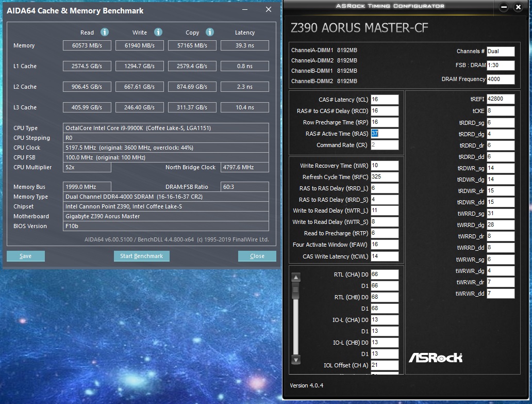Click the Copy info icon in AIDA64

[x=210, y=32]
